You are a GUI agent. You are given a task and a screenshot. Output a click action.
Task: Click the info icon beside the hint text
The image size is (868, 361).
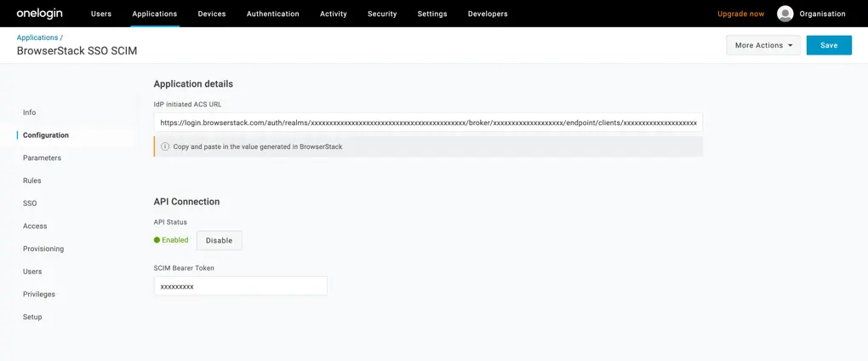pos(165,146)
